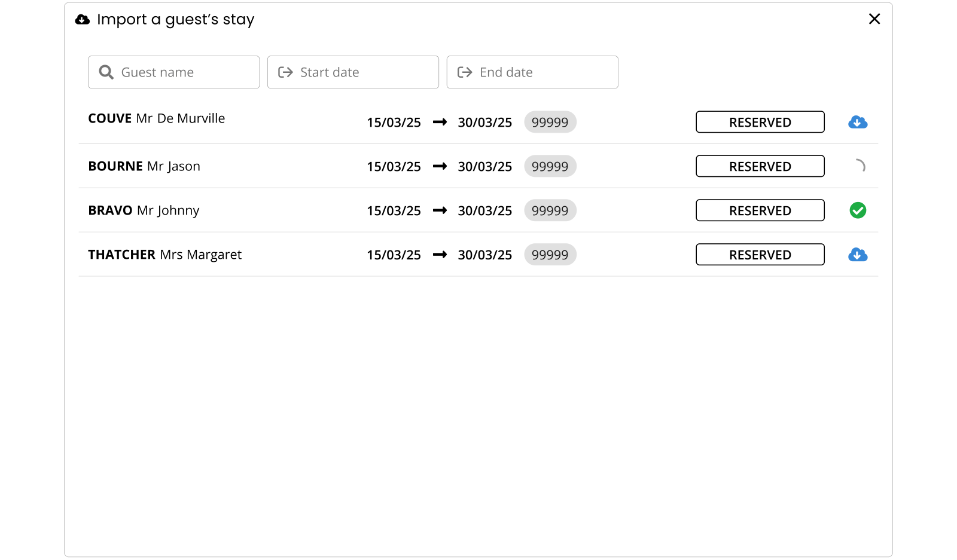Click RESERVED status for BRAVO Mr Johnny

pyautogui.click(x=760, y=210)
